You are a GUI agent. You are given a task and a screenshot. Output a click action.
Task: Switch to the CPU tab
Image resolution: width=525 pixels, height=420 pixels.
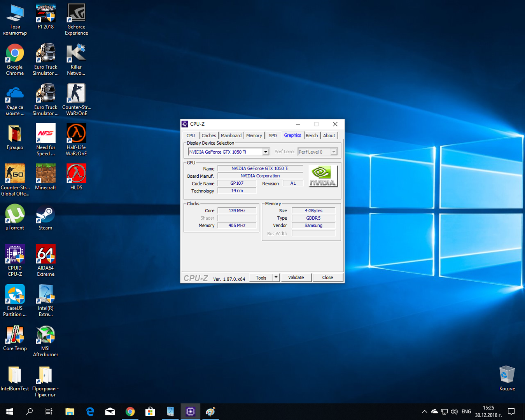191,135
